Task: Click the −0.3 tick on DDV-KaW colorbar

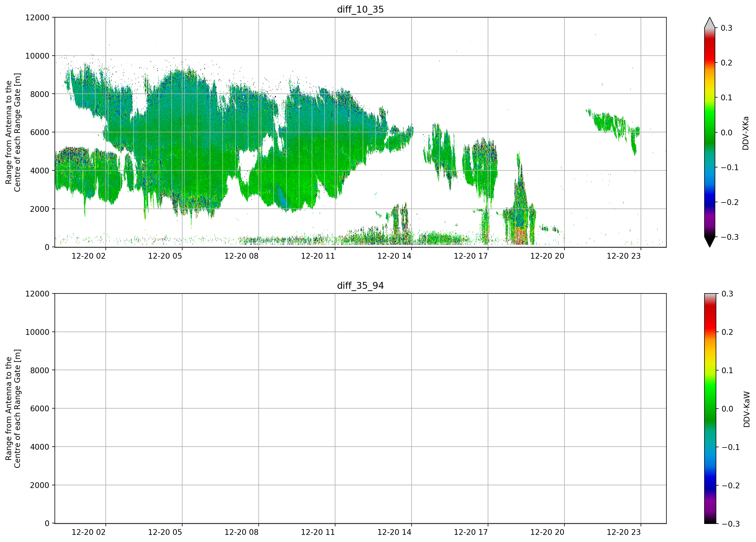Action: (x=731, y=524)
